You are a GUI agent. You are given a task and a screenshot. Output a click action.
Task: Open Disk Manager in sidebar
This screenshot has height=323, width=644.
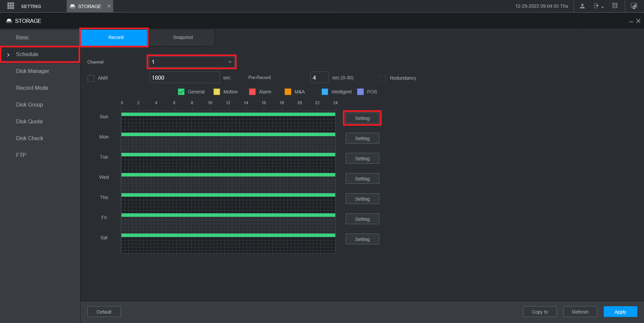point(33,71)
